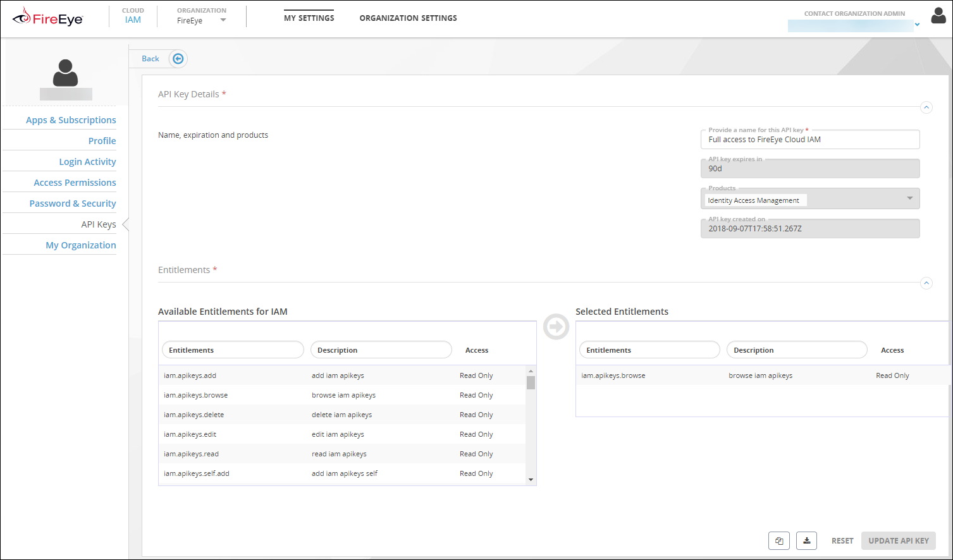Click the API key expires in field

coord(810,169)
